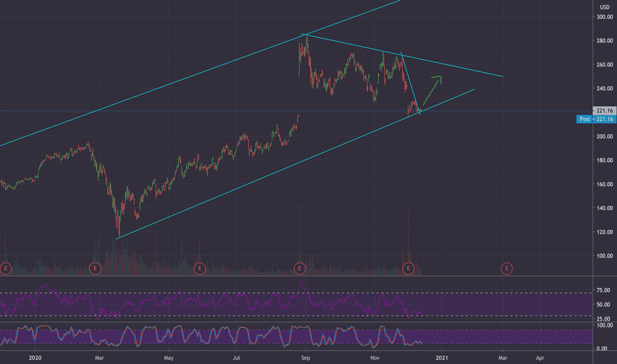This screenshot has height=364, width=617.
Task: Click the 25.00 level on the RSI scale
Action: pos(603,319)
